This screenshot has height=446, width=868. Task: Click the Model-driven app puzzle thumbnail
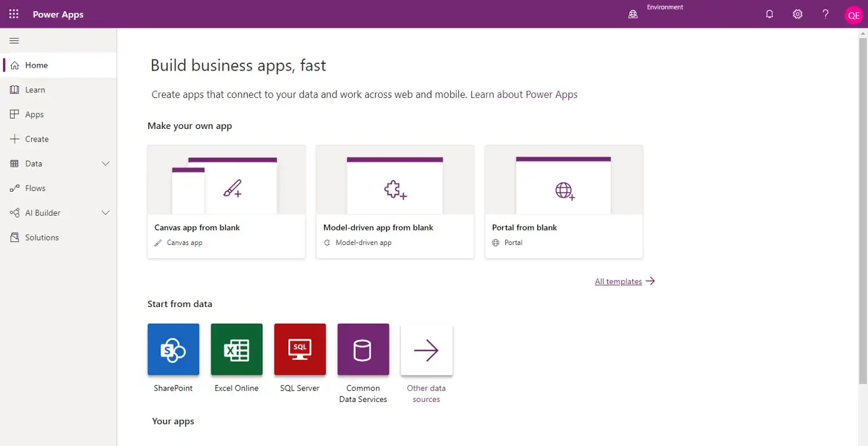(395, 180)
